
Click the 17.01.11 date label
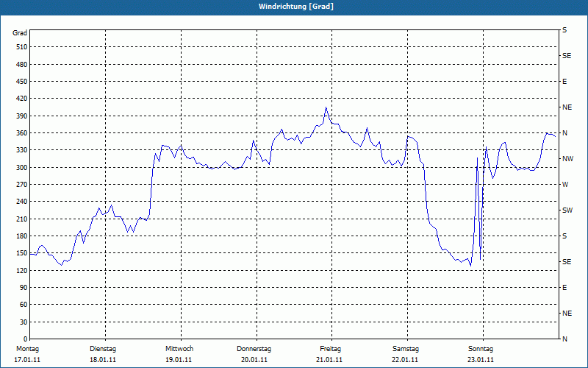[x=27, y=360]
